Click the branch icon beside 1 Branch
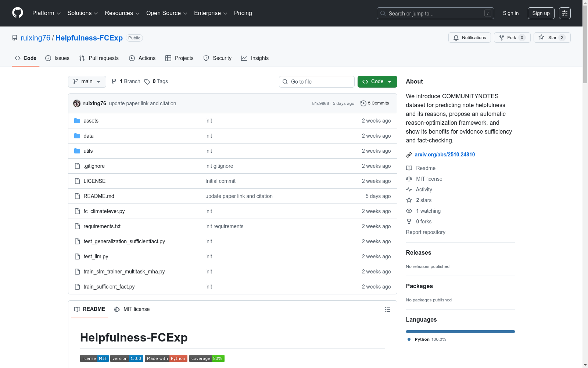The image size is (588, 368). tap(114, 82)
